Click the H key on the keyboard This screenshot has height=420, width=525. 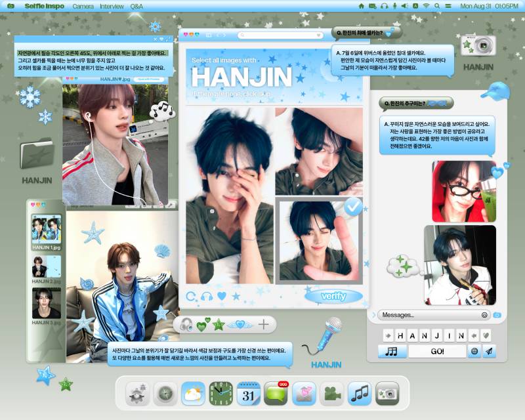coord(400,335)
